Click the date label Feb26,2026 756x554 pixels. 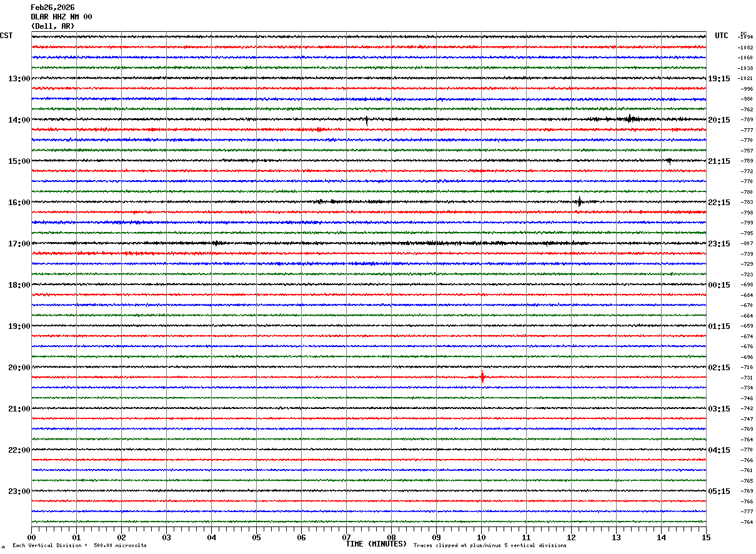coord(52,8)
